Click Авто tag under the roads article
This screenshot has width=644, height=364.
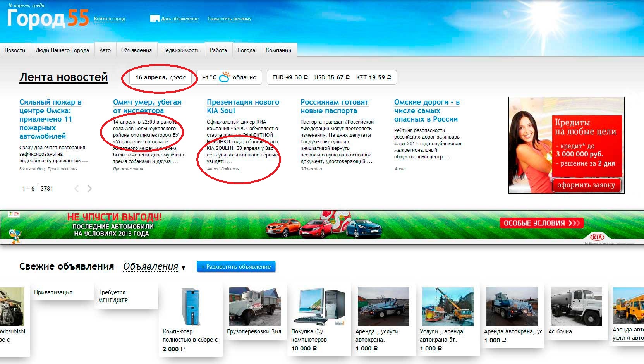pyautogui.click(x=400, y=169)
